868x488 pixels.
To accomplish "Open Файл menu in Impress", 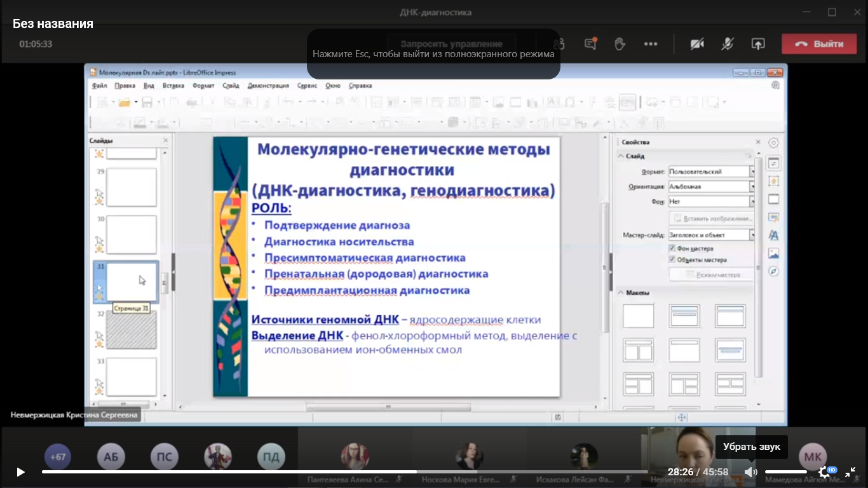I will click(99, 85).
